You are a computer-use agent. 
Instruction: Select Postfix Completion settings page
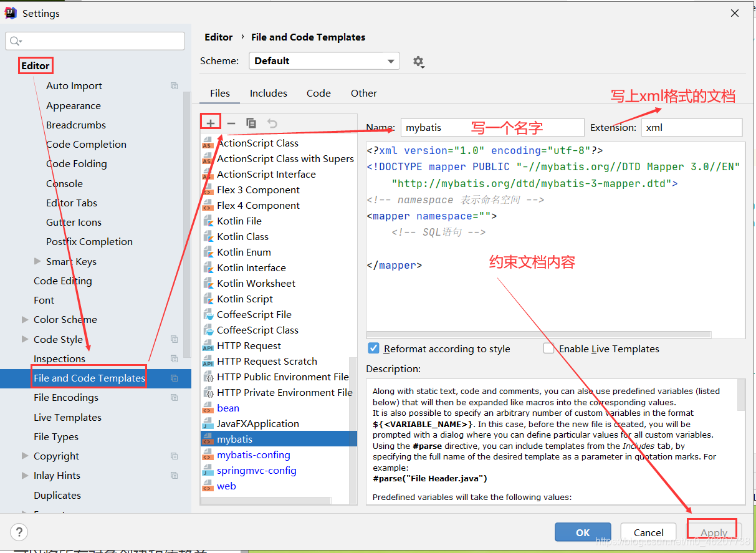point(89,241)
